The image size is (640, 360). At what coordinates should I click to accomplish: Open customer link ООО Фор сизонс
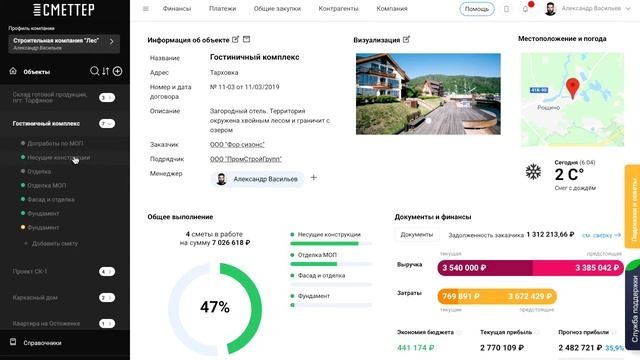237,144
